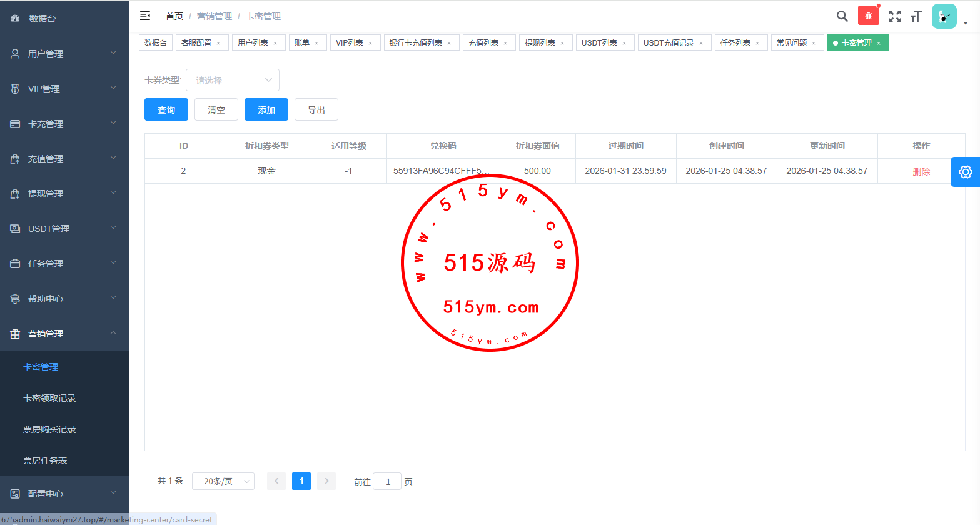Open 卡密领取记录 in the sidebar

49,398
